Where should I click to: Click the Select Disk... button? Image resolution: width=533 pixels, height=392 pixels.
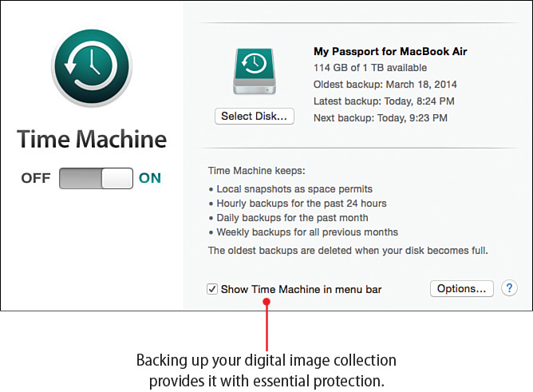[255, 117]
